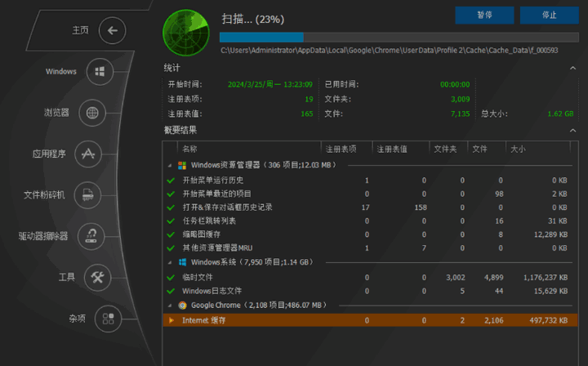Click the 名称 column header
588x366 pixels.
pos(189,149)
